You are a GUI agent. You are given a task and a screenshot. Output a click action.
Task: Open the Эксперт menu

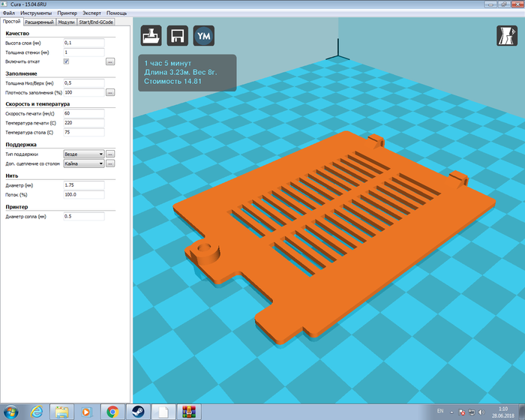(x=92, y=13)
